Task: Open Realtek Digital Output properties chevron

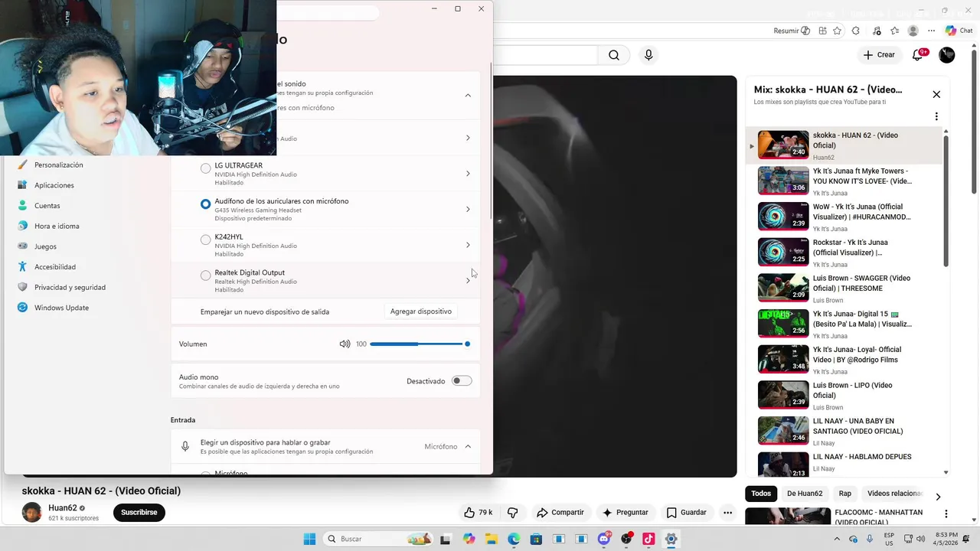Action: pyautogui.click(x=468, y=281)
